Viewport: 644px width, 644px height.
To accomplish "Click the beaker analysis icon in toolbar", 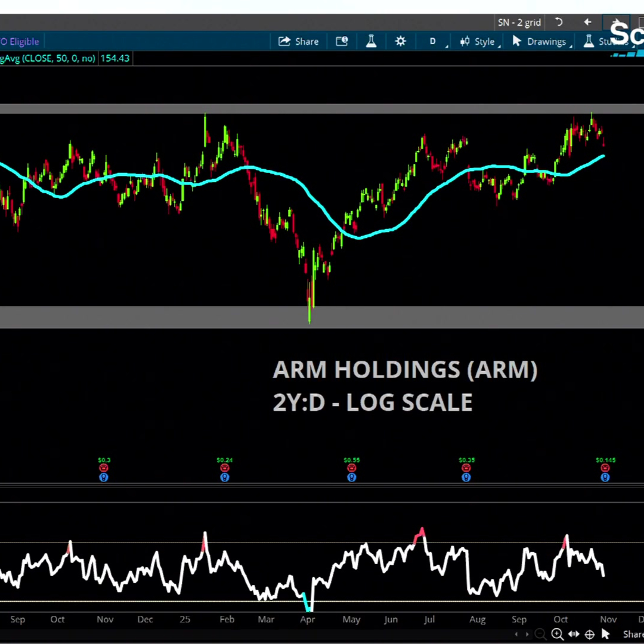I will 371,41.
